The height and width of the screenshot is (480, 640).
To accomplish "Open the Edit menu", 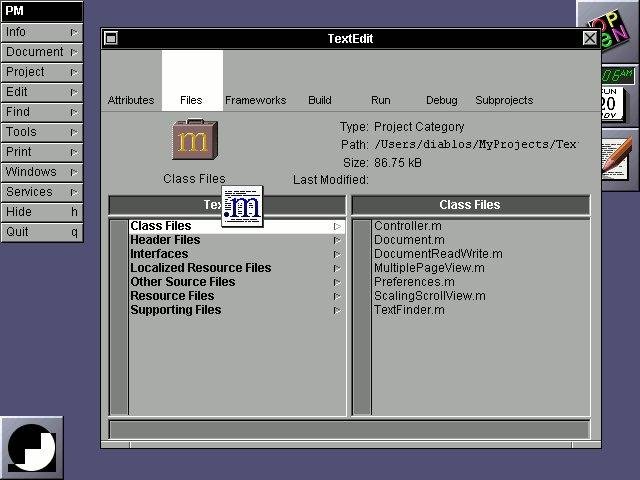I will click(x=42, y=92).
